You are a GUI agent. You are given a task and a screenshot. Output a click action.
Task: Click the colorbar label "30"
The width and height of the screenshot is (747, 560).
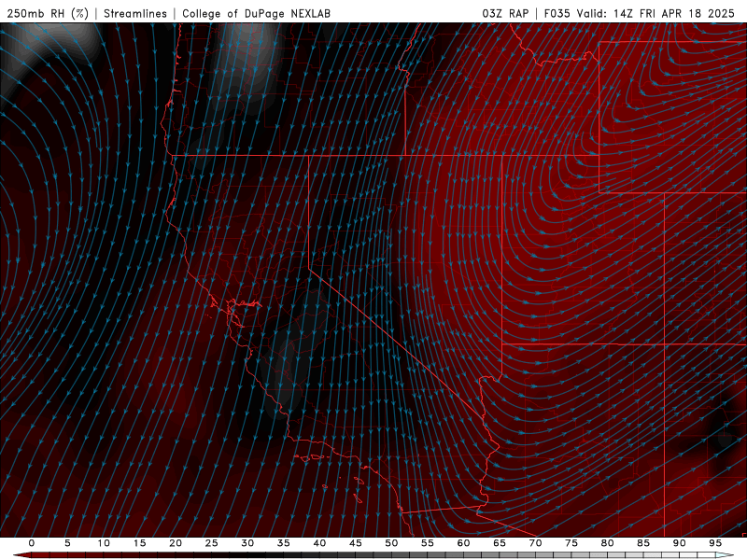point(247,543)
